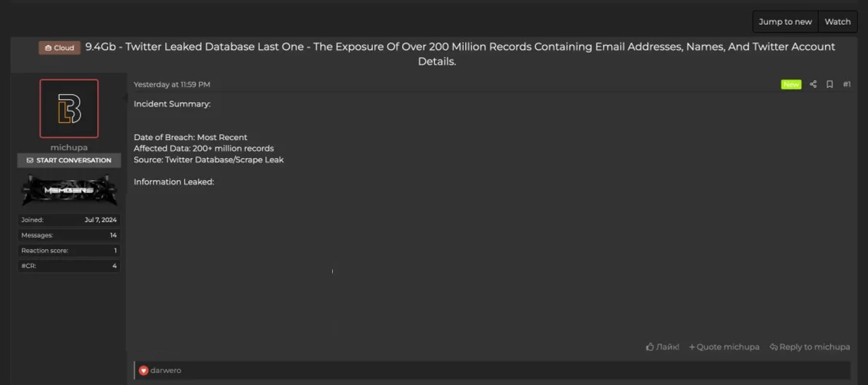Click the heart reaction icon beside darwero
The width and height of the screenshot is (868, 385).
[143, 370]
